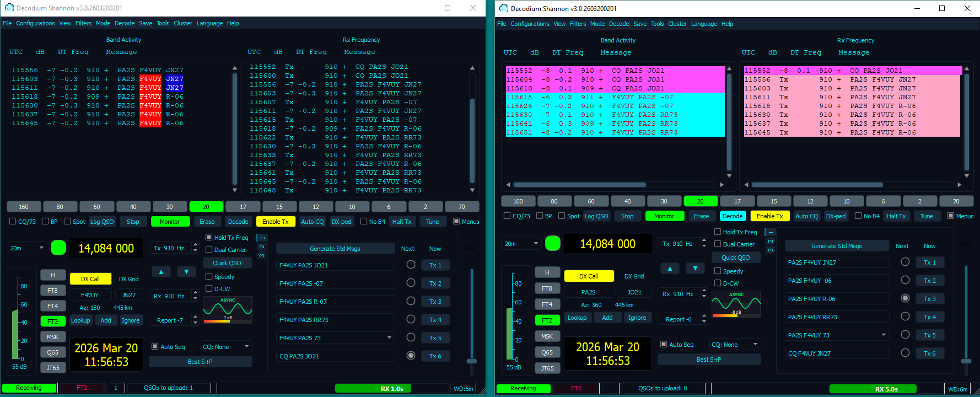Click the up arrow button in left window
Image resolution: width=980 pixels, height=397 pixels.
(x=161, y=272)
